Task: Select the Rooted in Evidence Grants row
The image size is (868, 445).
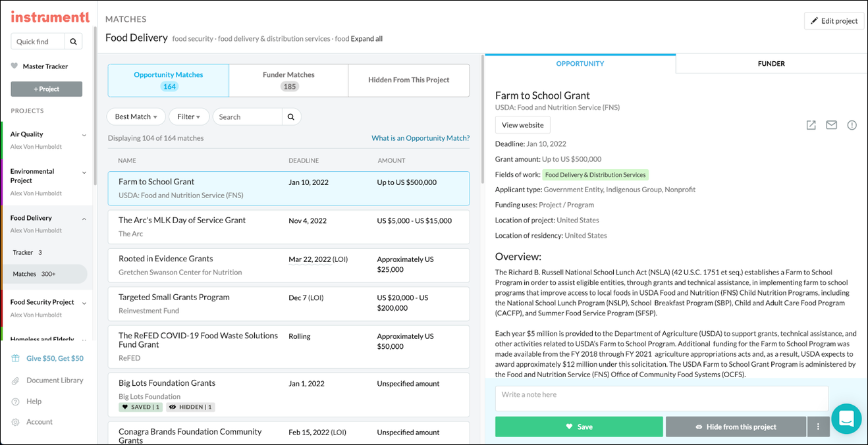Action: [x=288, y=265]
